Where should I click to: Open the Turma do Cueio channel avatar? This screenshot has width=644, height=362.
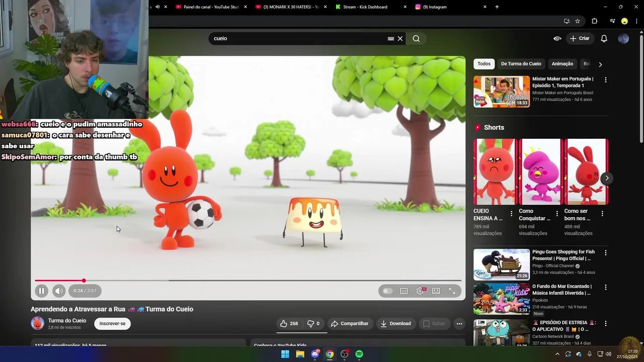pyautogui.click(x=37, y=323)
